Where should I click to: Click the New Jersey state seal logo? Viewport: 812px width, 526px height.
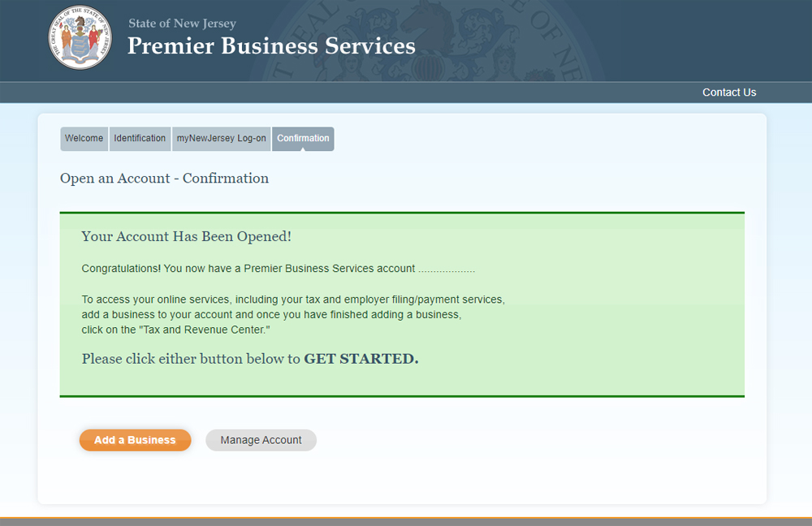pos(80,38)
